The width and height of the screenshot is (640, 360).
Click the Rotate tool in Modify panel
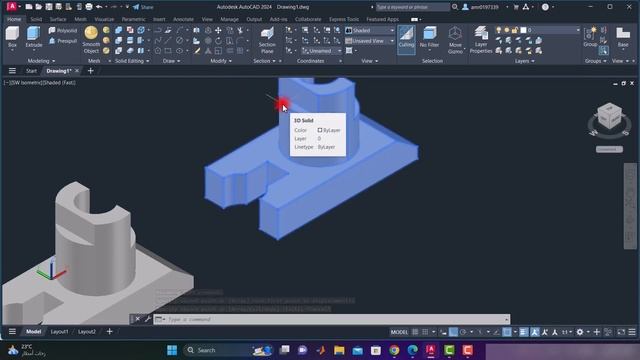tap(218, 41)
